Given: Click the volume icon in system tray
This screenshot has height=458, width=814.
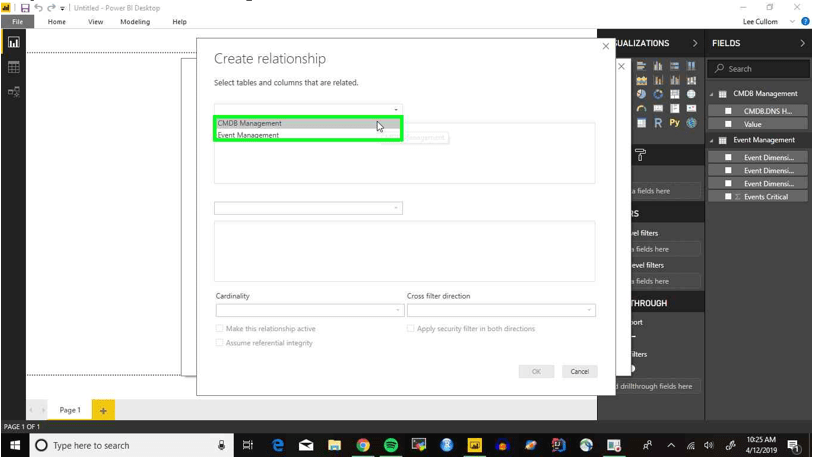Looking at the screenshot, I should tap(709, 446).
